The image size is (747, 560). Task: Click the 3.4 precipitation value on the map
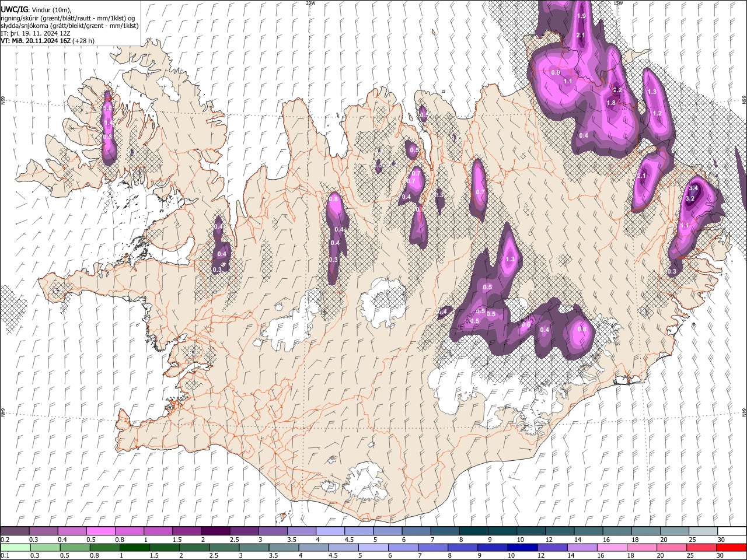(x=693, y=188)
